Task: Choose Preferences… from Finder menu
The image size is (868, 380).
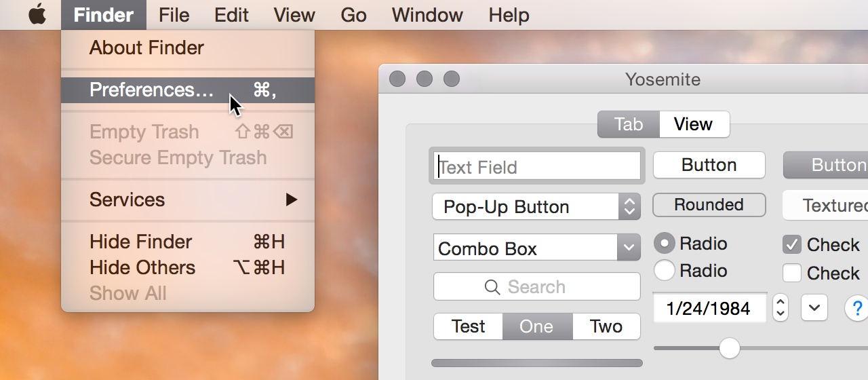Action: pyautogui.click(x=188, y=90)
